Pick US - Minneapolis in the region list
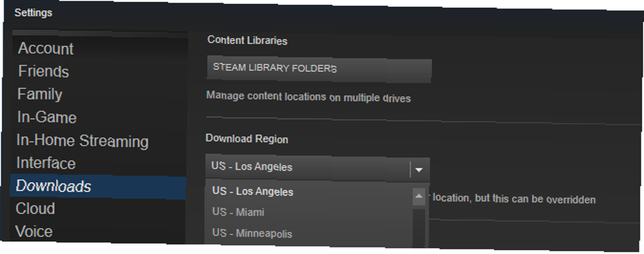This screenshot has height=254, width=644. pos(309,234)
